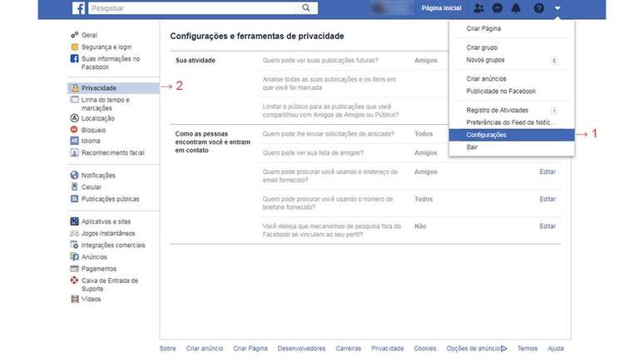Open friend requests icon
The height and width of the screenshot is (362, 644).
pyautogui.click(x=478, y=8)
